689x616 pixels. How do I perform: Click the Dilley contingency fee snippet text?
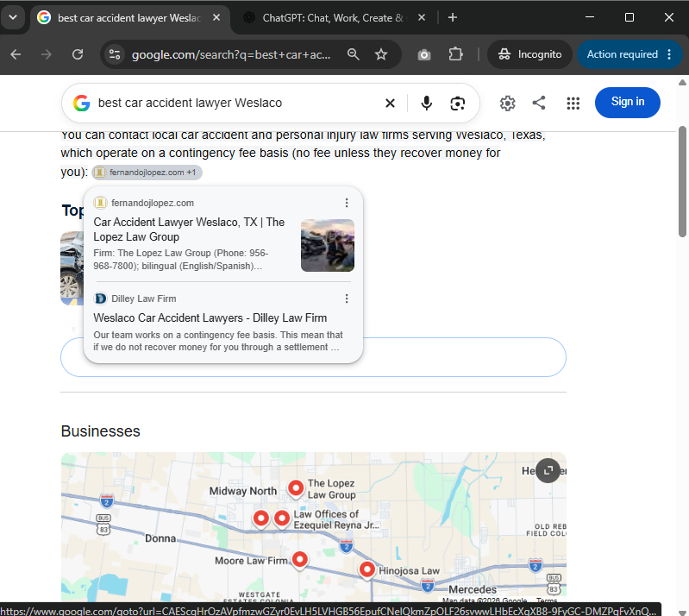218,341
